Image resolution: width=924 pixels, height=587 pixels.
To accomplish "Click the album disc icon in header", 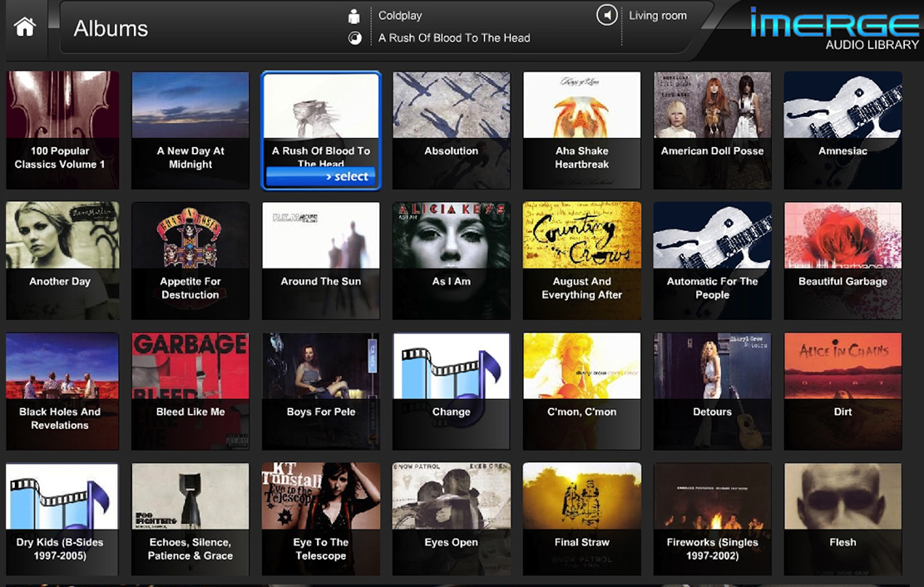I will 354,38.
